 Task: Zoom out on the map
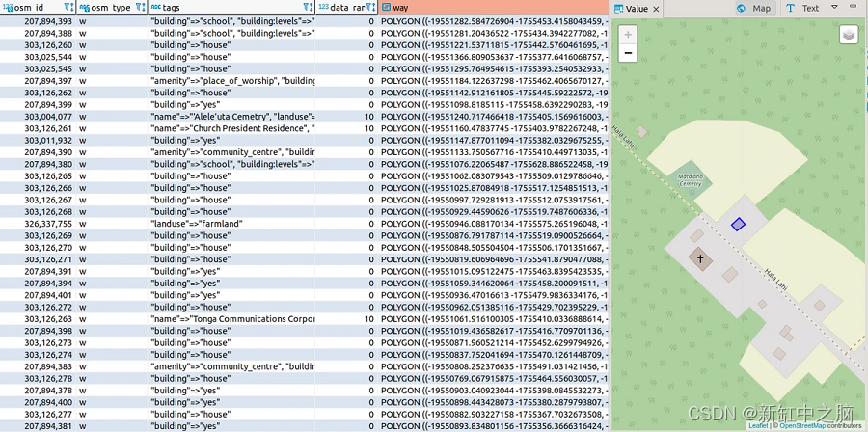pyautogui.click(x=628, y=53)
